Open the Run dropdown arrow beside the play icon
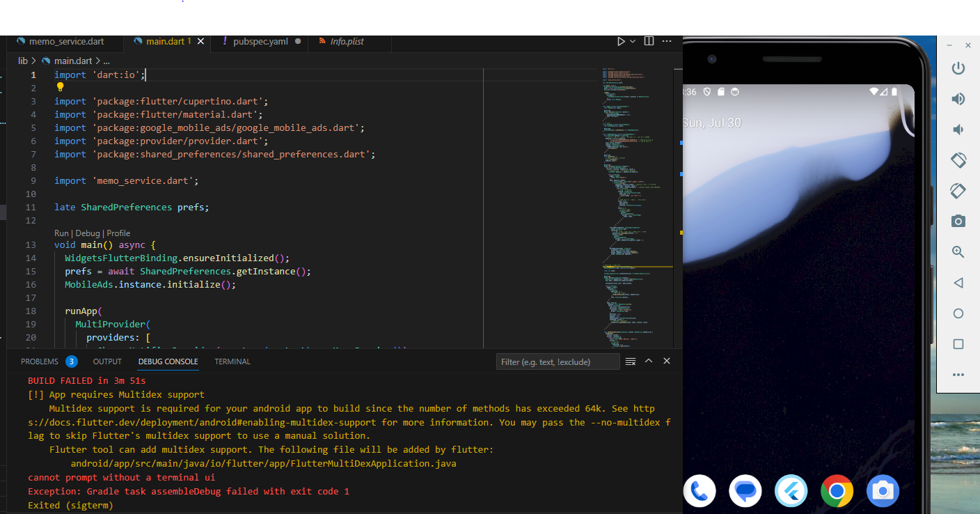Screen dimensions: 980x514 pyautogui.click(x=633, y=42)
